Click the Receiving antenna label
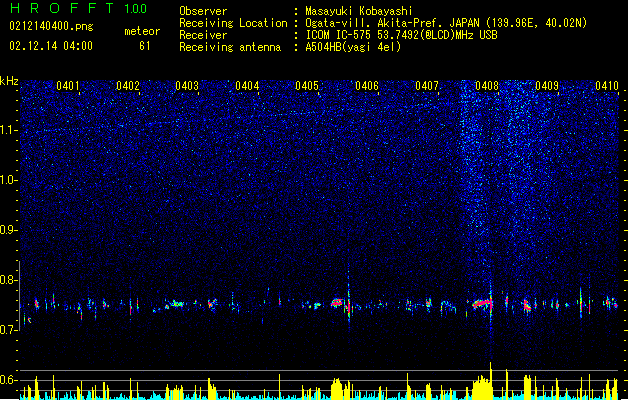Viewport: 629px width, 400px height. (230, 47)
